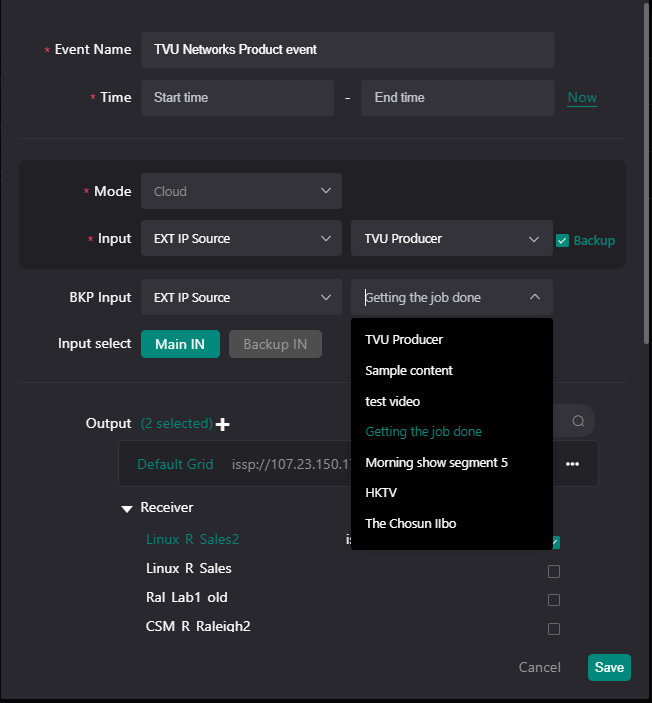Toggle the Backup checkbox
652x703 pixels.
tap(562, 241)
